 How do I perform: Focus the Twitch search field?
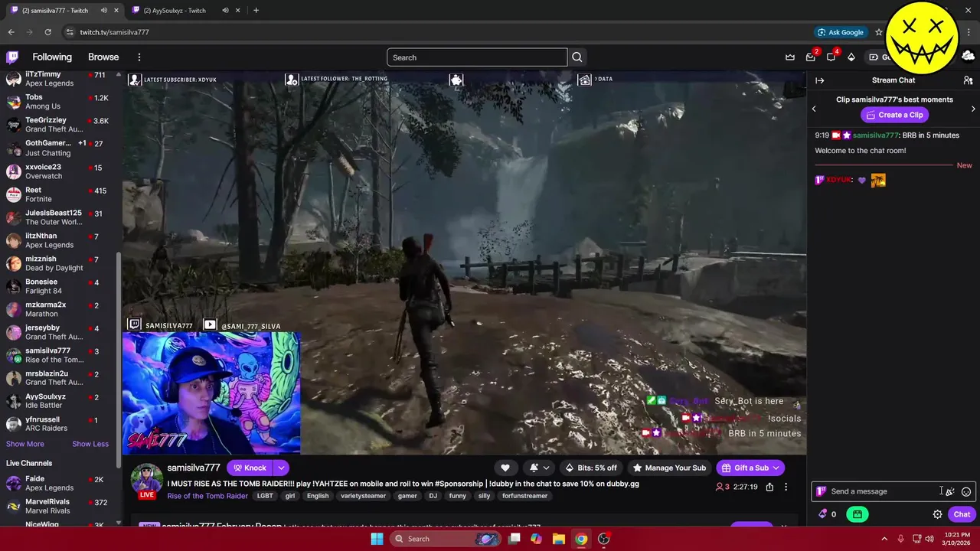(x=477, y=57)
